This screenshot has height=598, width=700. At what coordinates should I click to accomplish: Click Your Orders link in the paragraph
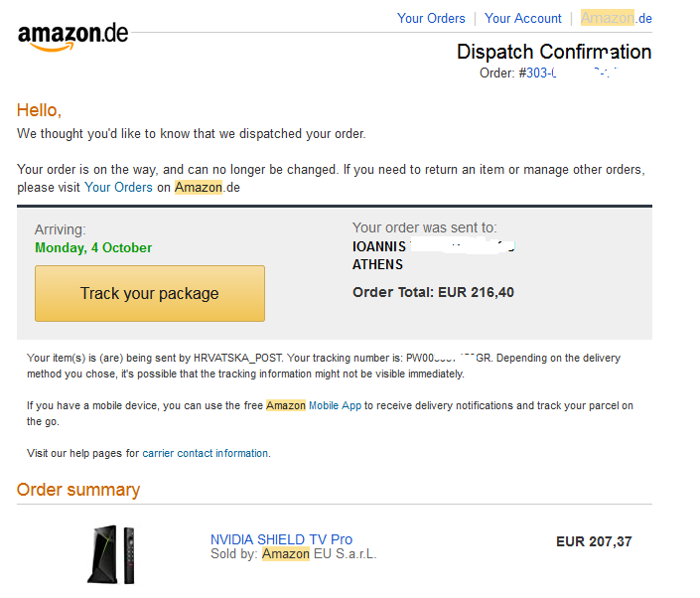(x=118, y=187)
